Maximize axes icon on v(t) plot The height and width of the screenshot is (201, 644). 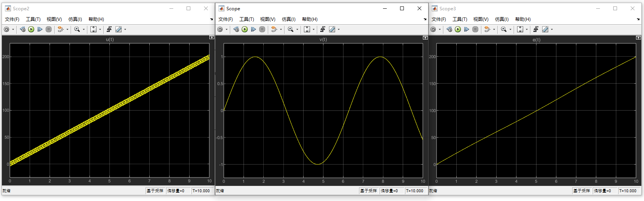click(x=425, y=38)
